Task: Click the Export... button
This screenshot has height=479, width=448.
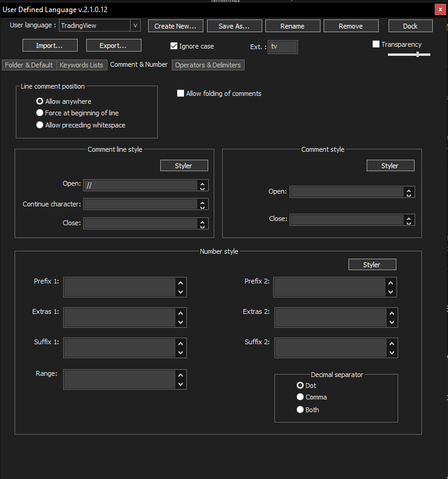Action: 114,46
